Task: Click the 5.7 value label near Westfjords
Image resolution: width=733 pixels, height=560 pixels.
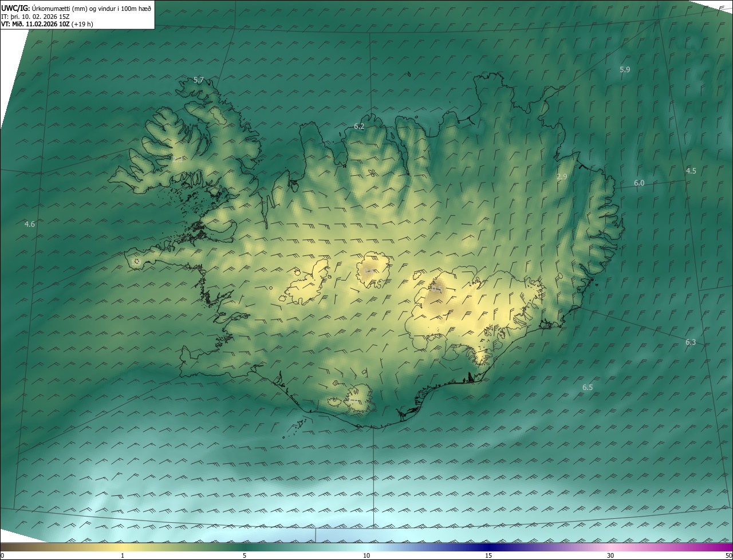Action: point(199,80)
